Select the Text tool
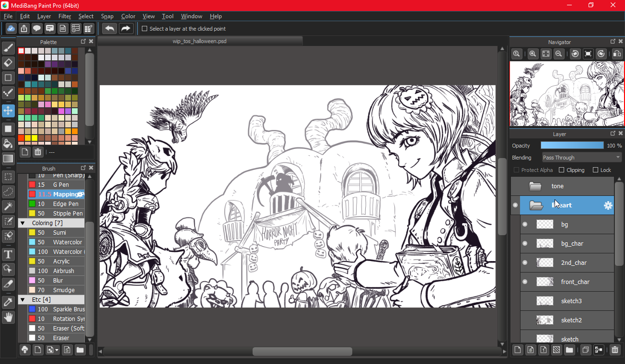The image size is (625, 364). click(8, 254)
